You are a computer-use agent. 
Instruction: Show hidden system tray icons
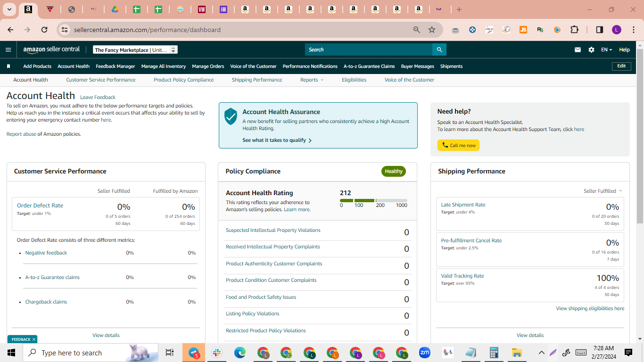point(541,353)
